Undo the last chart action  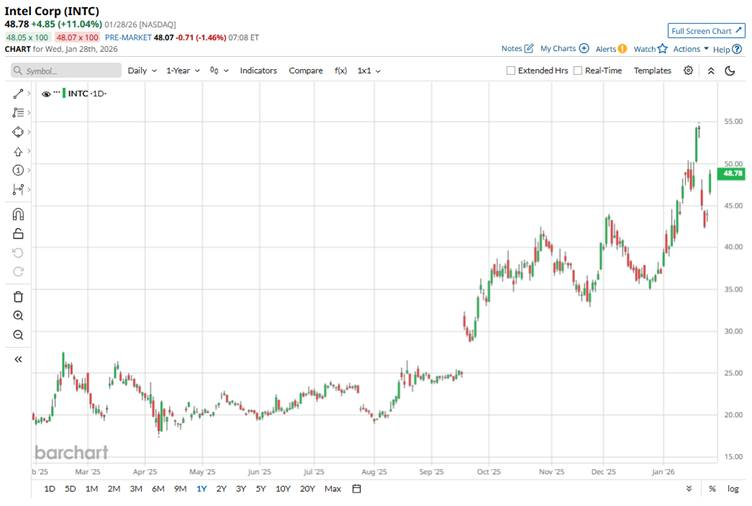point(18,253)
